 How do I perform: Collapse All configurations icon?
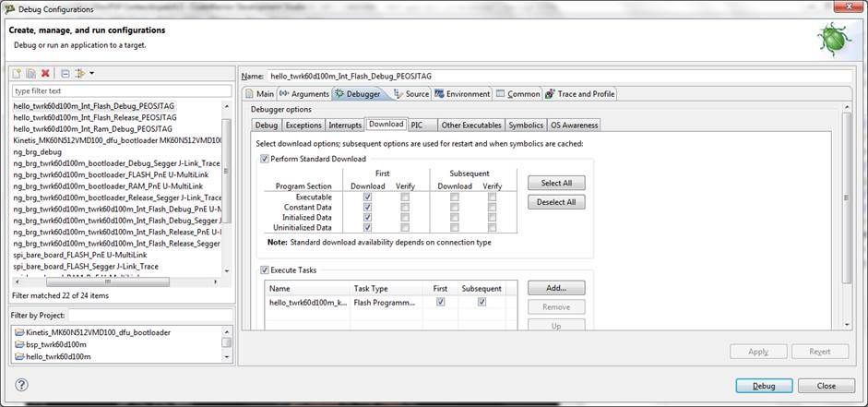click(65, 73)
